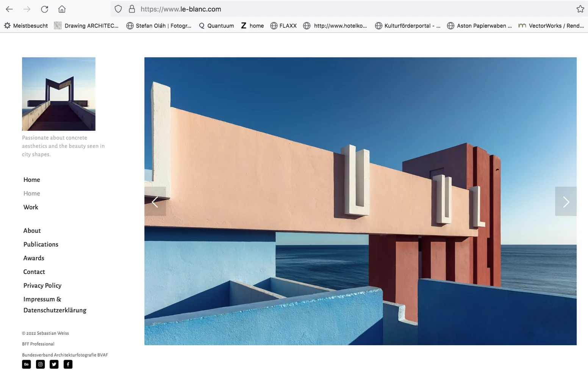
Task: Click the large architecture slideshow photo
Action: [x=360, y=201]
